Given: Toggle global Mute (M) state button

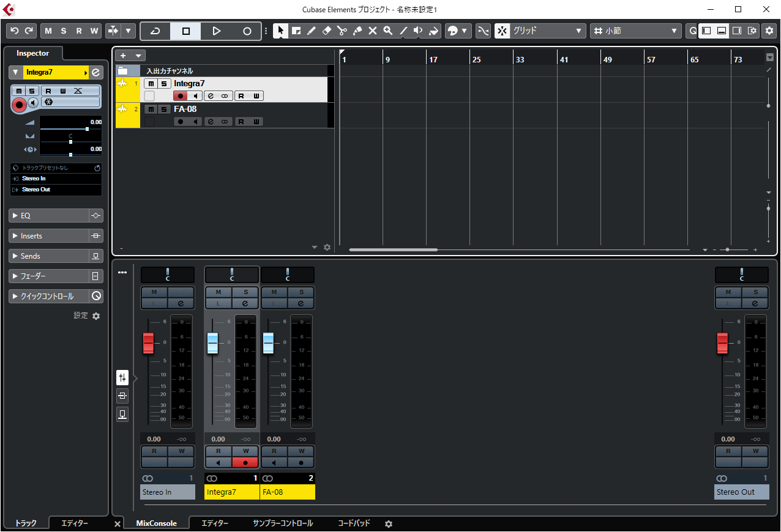Looking at the screenshot, I should coord(48,31).
